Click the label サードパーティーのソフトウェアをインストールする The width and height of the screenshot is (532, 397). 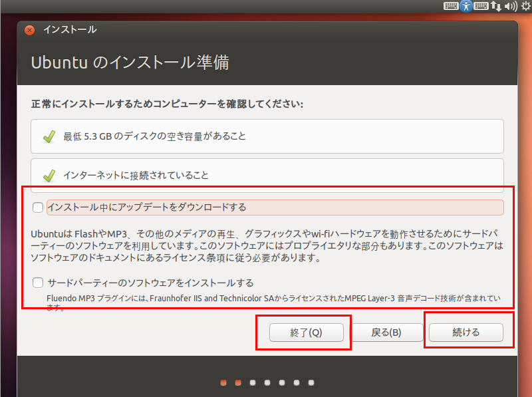(151, 283)
